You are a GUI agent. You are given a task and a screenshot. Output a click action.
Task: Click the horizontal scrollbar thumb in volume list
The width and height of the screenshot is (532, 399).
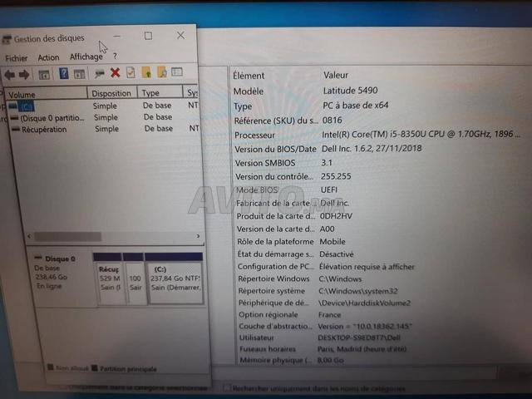pos(68,236)
